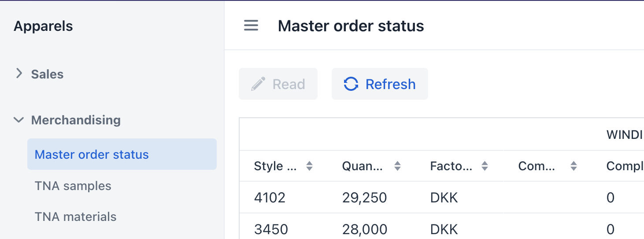Click the WINDI column group header
Screen dimensions: 644x239
pyautogui.click(x=625, y=134)
